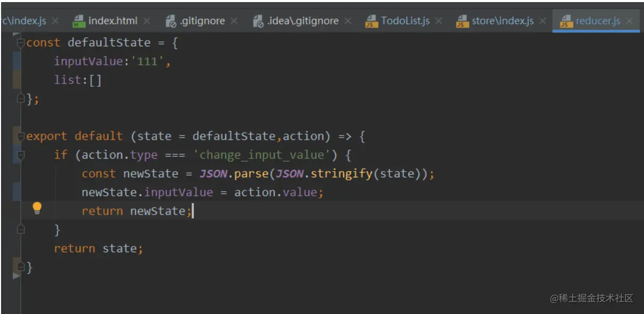
Task: Click the final closing brace fold marker
Action: click(21, 267)
